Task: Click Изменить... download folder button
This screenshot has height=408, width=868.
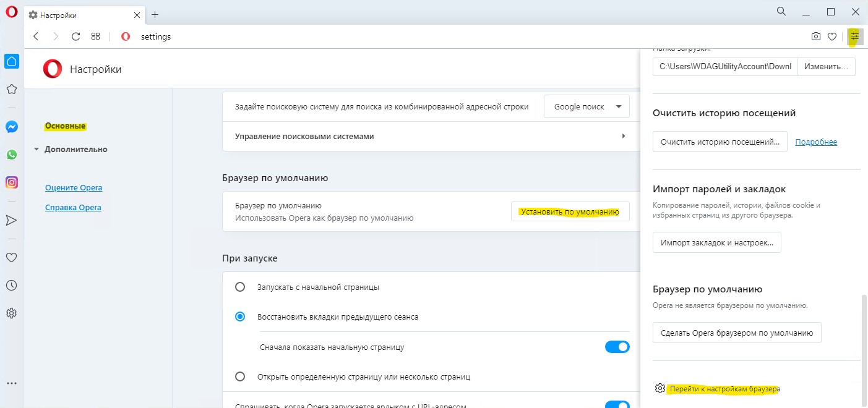Action: click(x=826, y=66)
